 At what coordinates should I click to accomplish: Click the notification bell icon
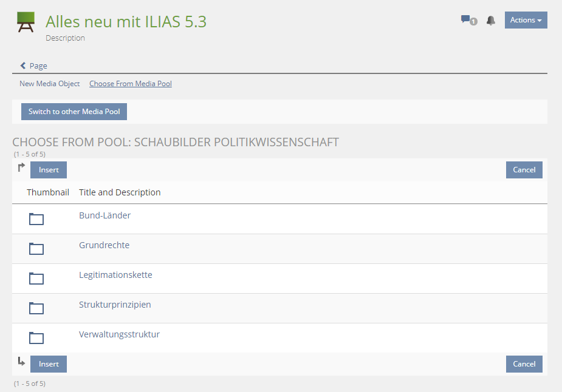pos(491,21)
